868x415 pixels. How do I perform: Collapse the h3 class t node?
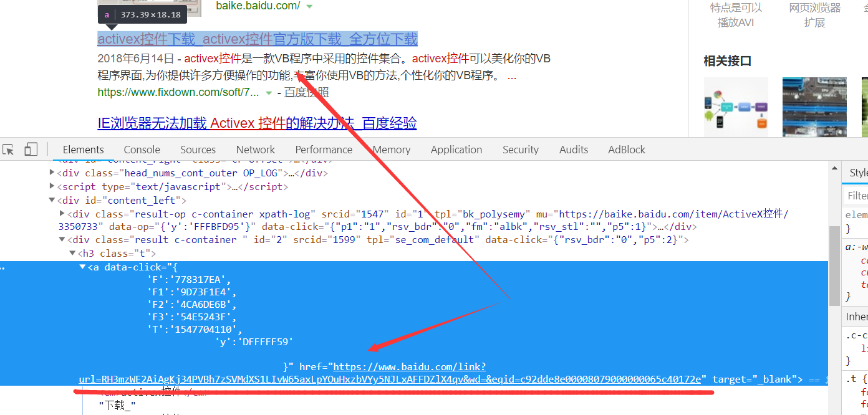pos(72,253)
